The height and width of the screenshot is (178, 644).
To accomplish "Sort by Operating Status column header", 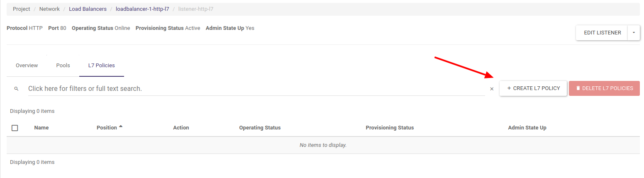I will [x=260, y=128].
